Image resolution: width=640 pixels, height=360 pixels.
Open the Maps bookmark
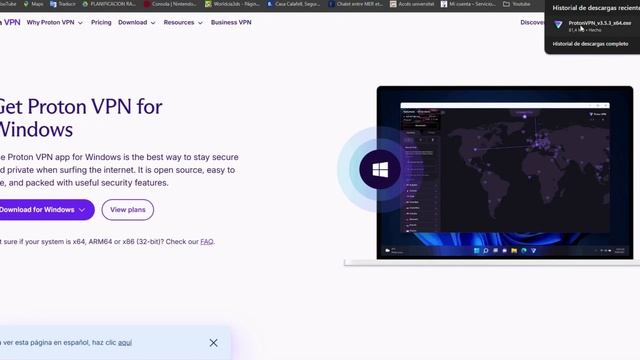[33, 4]
